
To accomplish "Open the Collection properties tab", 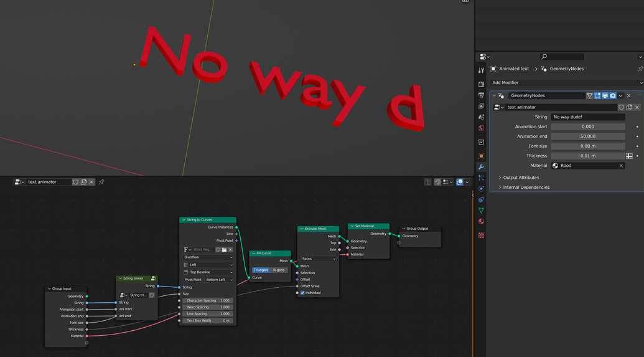I will [481, 142].
